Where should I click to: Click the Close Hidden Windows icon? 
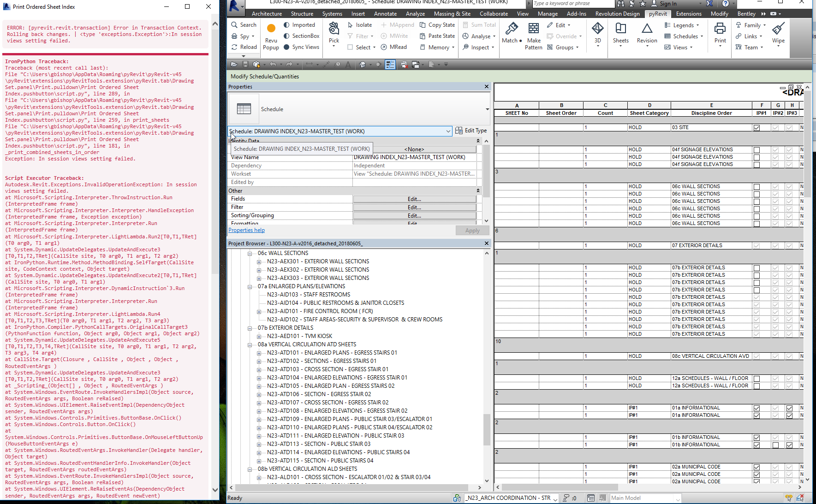click(404, 65)
